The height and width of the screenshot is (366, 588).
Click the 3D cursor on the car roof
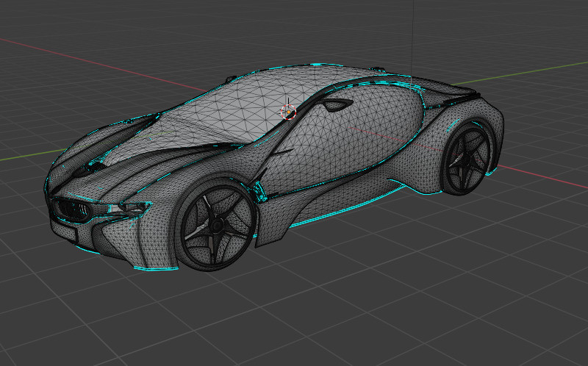click(288, 112)
